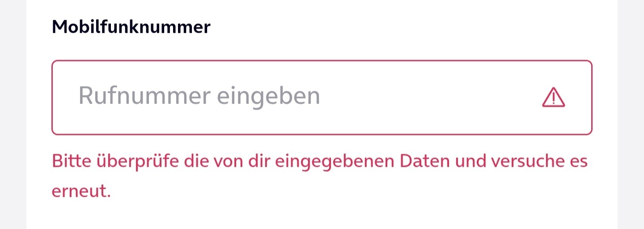Click empty space inside the phone number field
This screenshot has height=229, width=644.
coord(429,97)
